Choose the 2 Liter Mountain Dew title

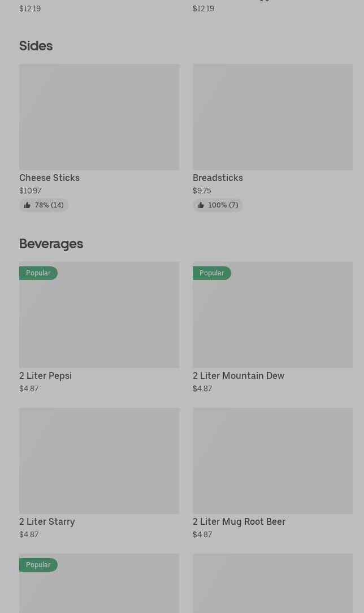point(239,375)
